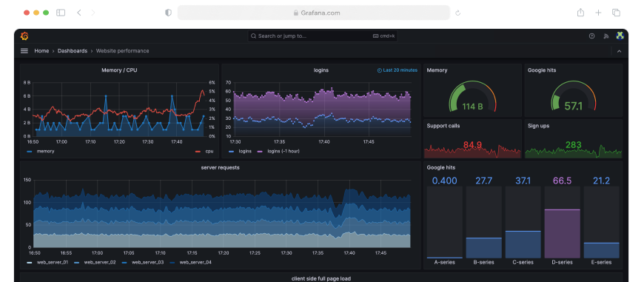The width and height of the screenshot is (644, 282).
Task: Toggle the cpu series in legend
Action: [209, 151]
